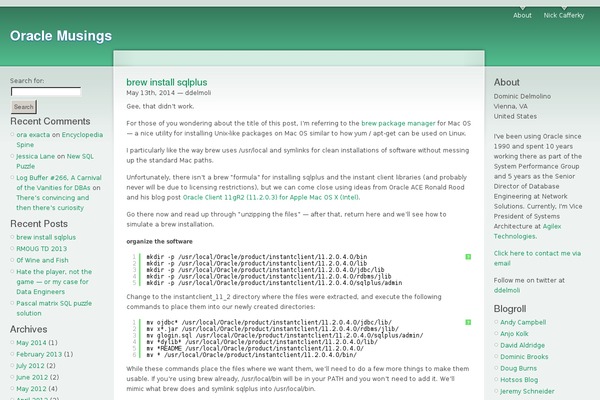Image resolution: width=600 pixels, height=400 pixels.
Task: Open recent post brew install sqlplus
Action: tap(46, 237)
